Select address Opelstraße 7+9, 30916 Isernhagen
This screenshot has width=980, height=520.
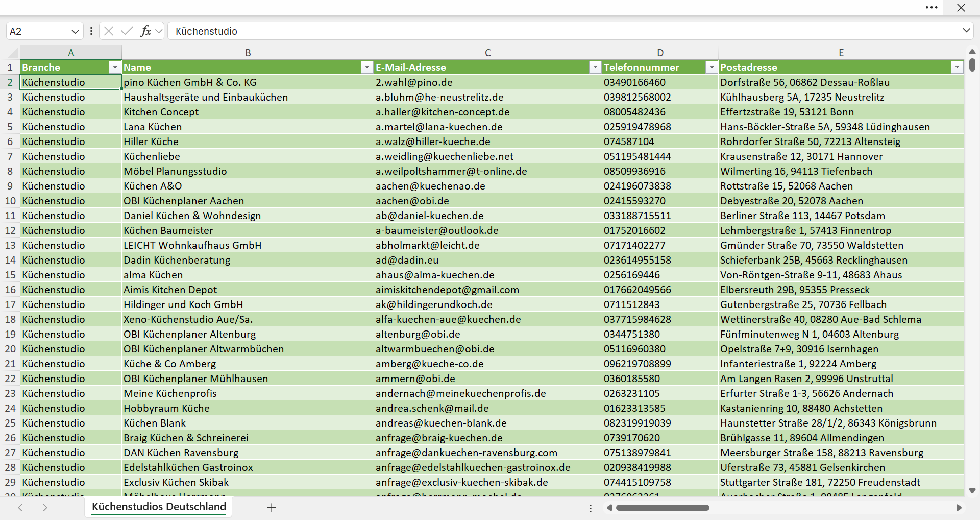[x=841, y=349]
